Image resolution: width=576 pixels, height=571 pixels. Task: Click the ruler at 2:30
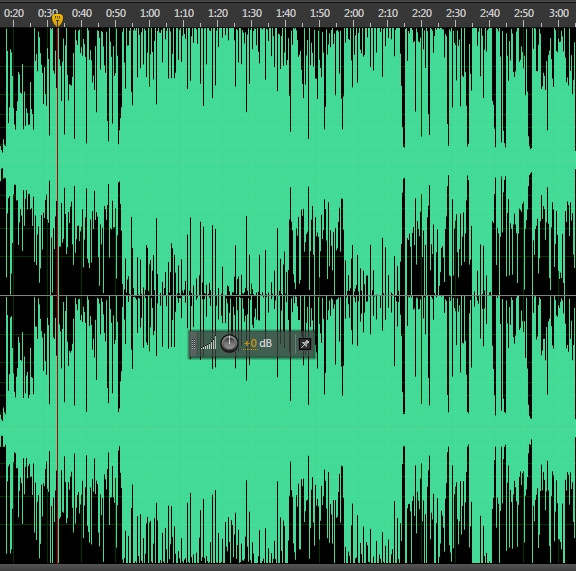[x=456, y=14]
